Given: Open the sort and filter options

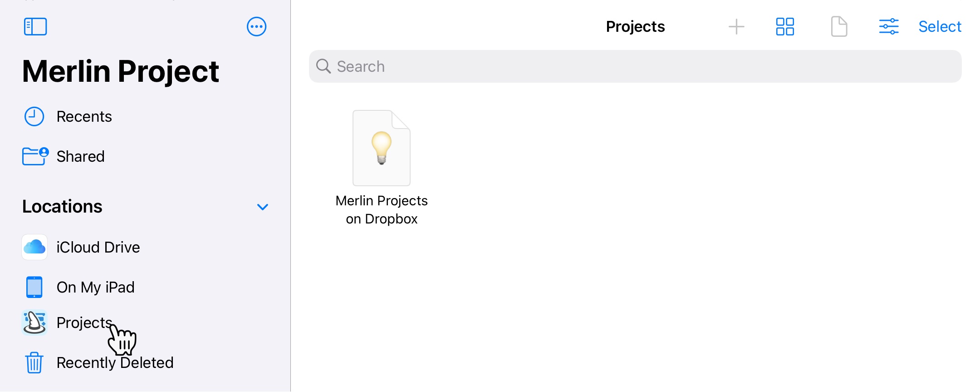Looking at the screenshot, I should click(889, 26).
